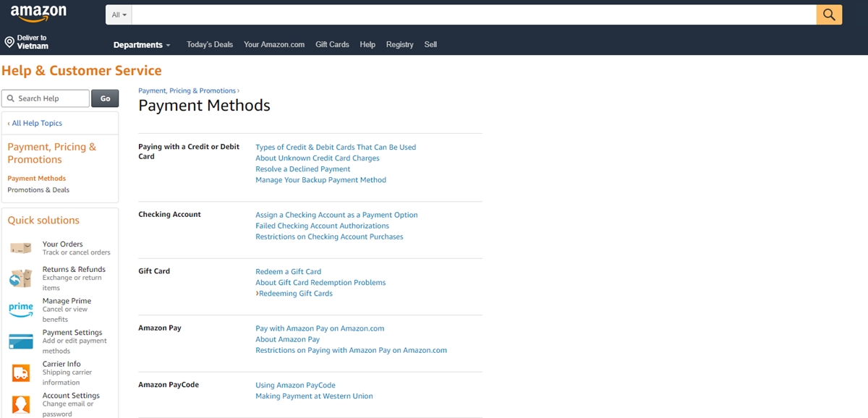The height and width of the screenshot is (418, 868).
Task: Click the Carrier Info truck icon
Action: point(21,372)
